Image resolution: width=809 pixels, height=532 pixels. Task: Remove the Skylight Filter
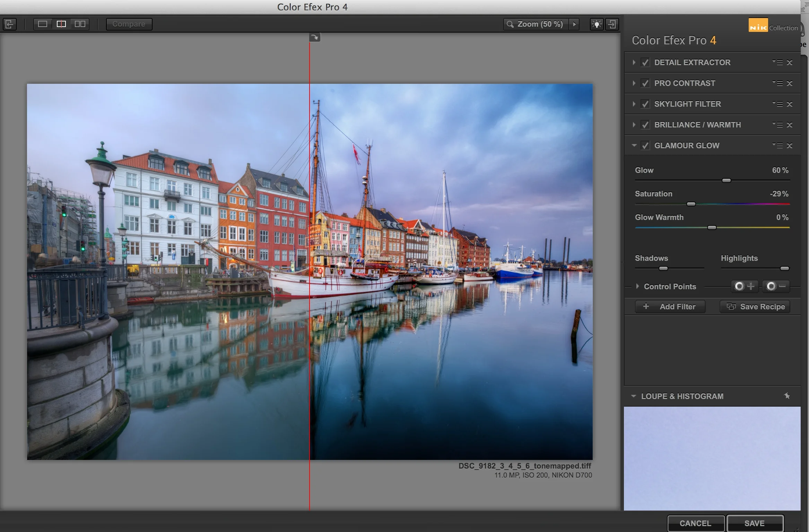click(x=790, y=104)
